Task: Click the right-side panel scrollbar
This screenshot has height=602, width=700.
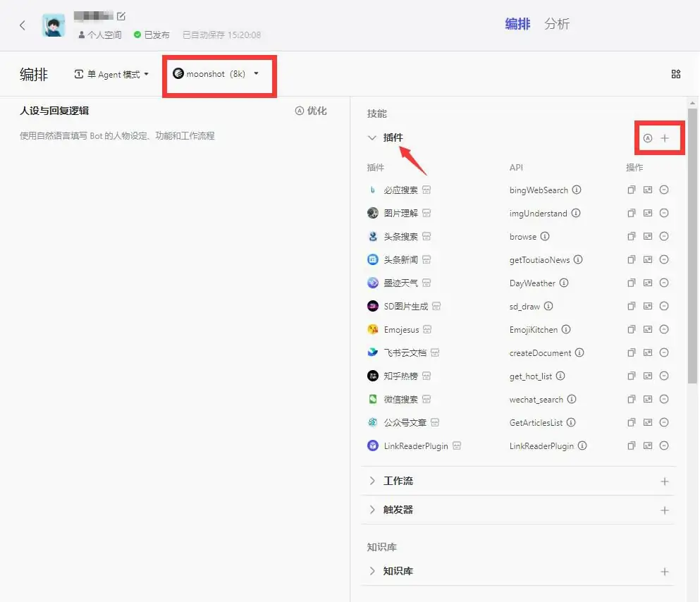Action: (693, 211)
